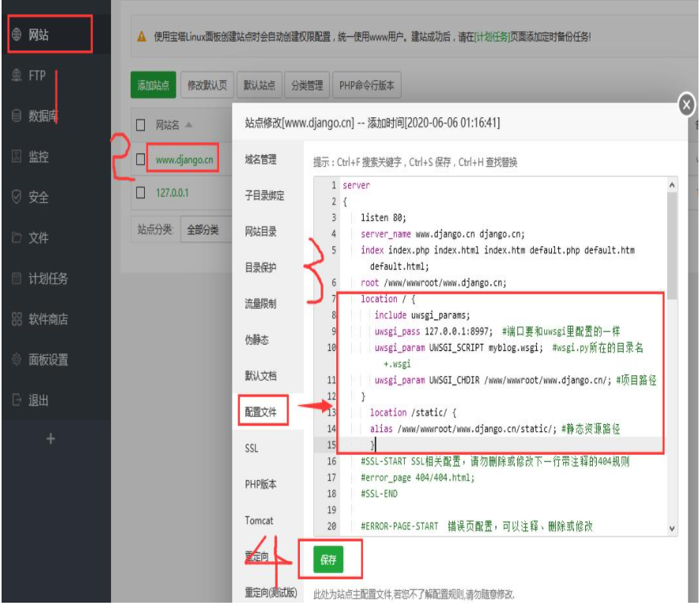Click the shield icon beside 安全
Viewport: 700px width, 609px height.
point(17,197)
